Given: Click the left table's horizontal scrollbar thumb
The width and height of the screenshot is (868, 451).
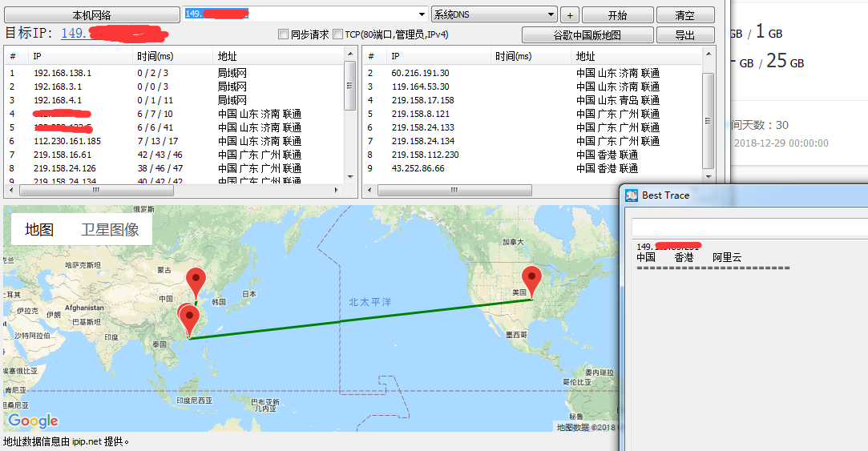Looking at the screenshot, I should [95, 191].
